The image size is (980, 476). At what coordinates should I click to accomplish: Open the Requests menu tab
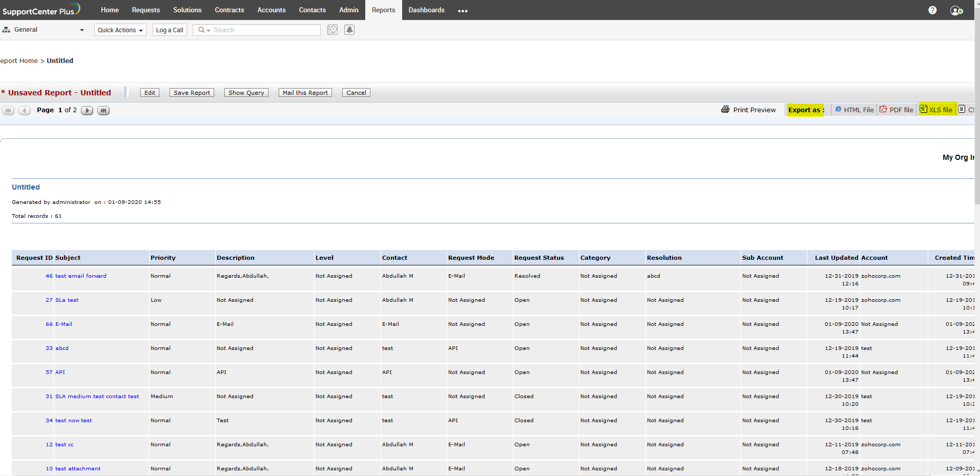coord(145,10)
